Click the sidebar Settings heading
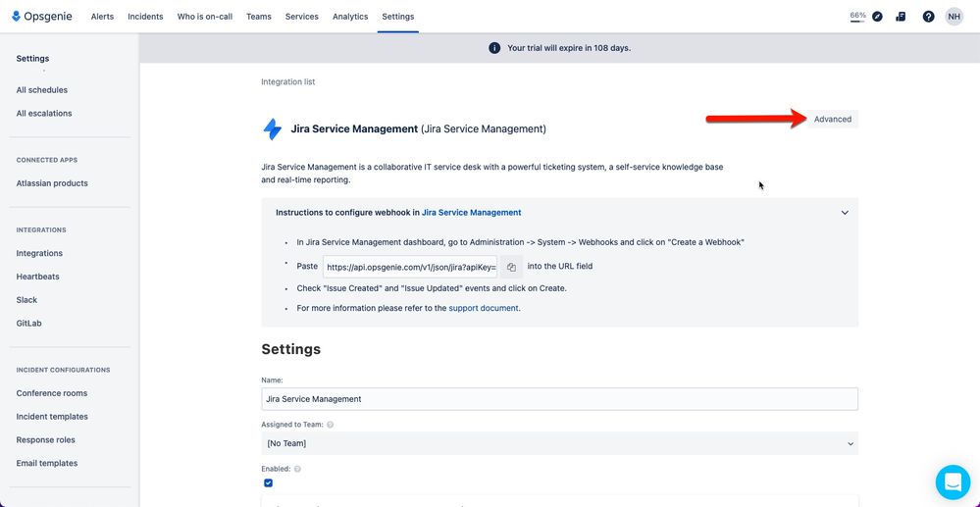 [32, 59]
